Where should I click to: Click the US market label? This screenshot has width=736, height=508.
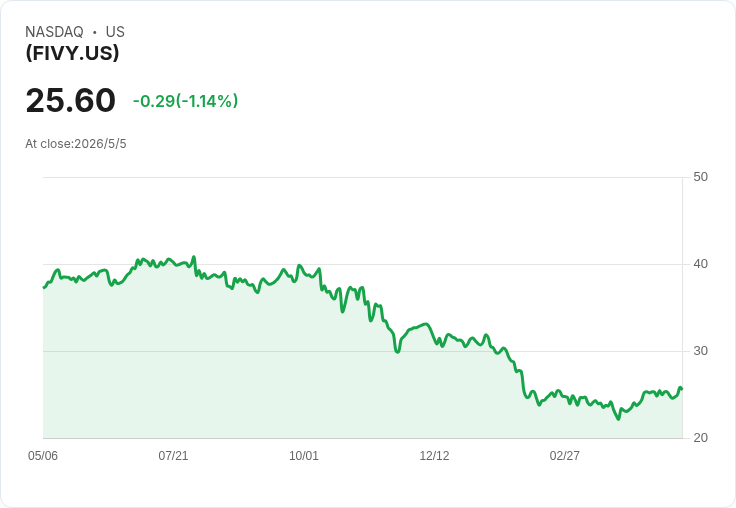115,32
